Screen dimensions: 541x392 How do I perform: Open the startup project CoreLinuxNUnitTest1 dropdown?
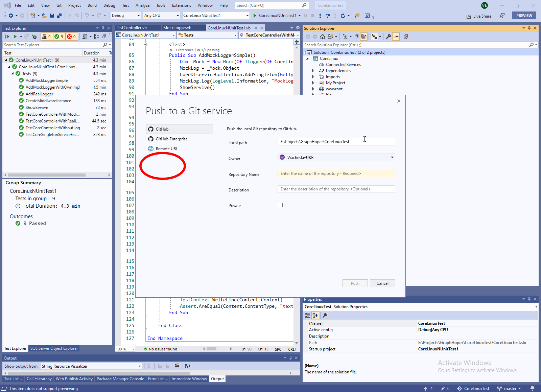point(216,16)
